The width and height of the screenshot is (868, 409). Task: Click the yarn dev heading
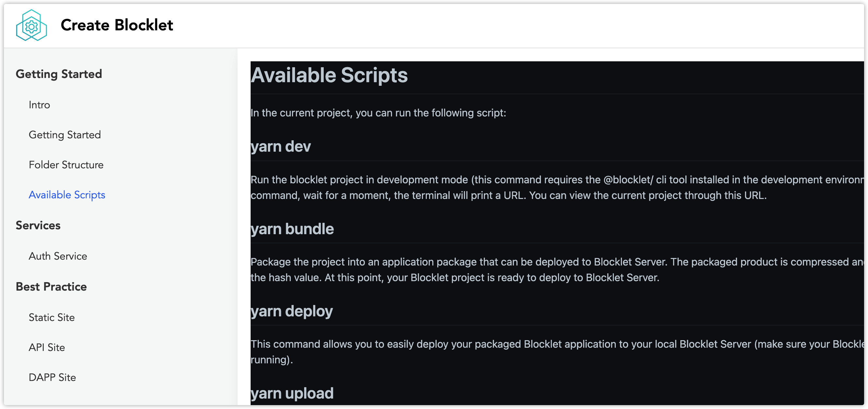click(280, 147)
